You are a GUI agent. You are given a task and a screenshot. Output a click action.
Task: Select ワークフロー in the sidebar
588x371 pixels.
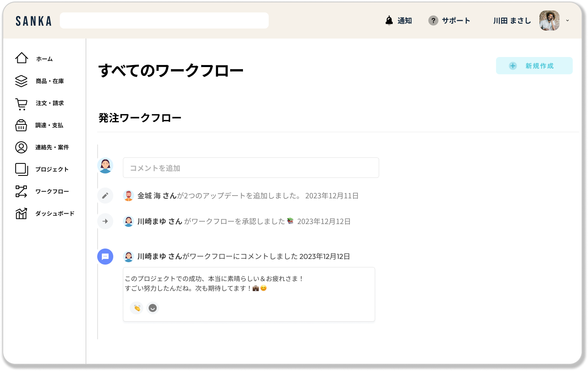[52, 192]
